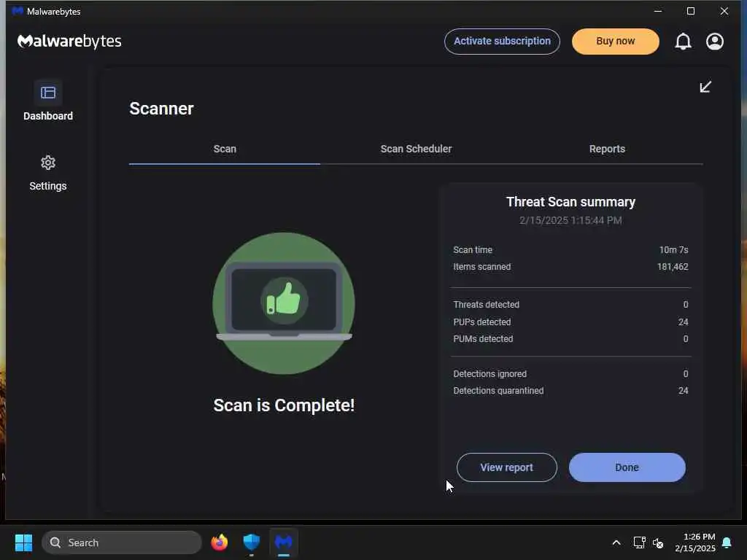747x560 pixels.
Task: Switch to the Reports tab
Action: click(x=607, y=149)
